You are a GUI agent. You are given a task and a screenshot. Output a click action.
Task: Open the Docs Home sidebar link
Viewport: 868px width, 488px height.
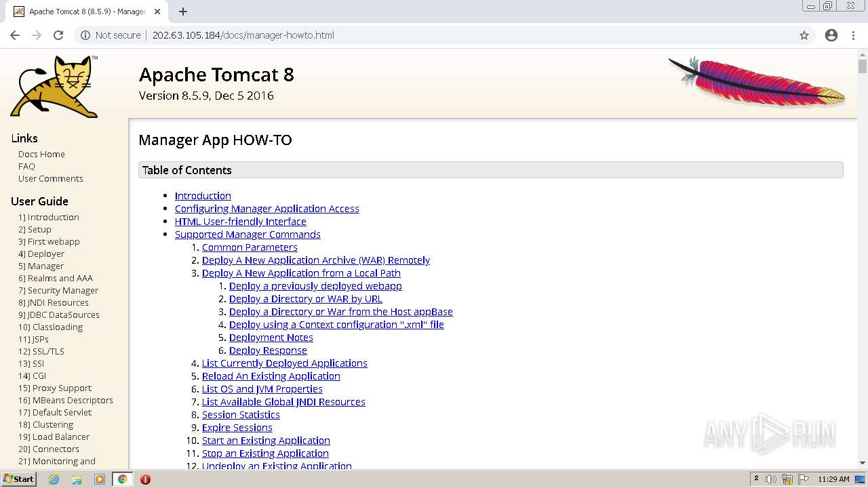[41, 154]
